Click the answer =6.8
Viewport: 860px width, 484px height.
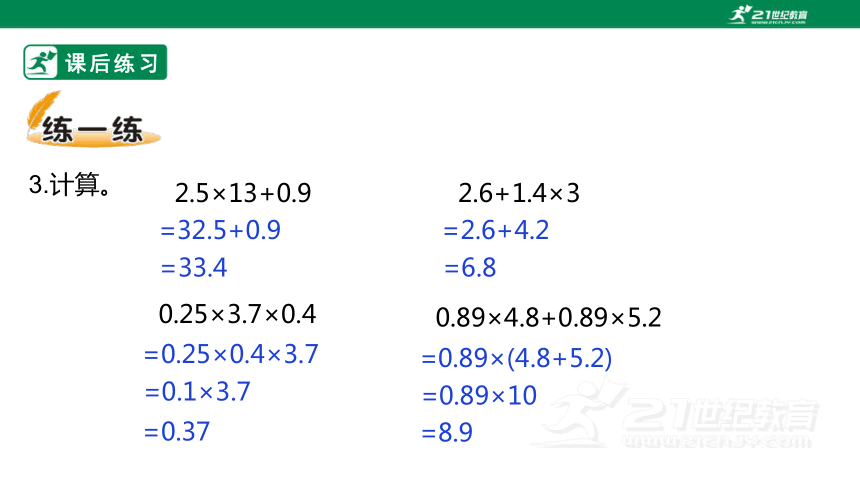tap(470, 268)
